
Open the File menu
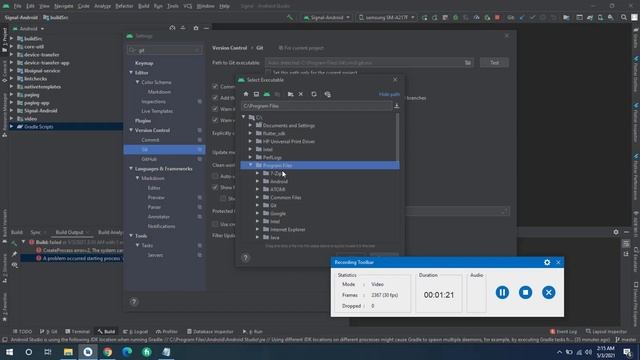pyautogui.click(x=18, y=6)
